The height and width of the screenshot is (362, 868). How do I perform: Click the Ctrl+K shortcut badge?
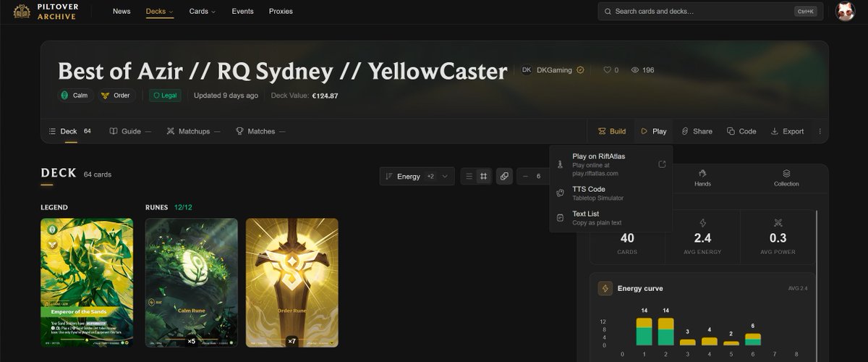tap(805, 12)
